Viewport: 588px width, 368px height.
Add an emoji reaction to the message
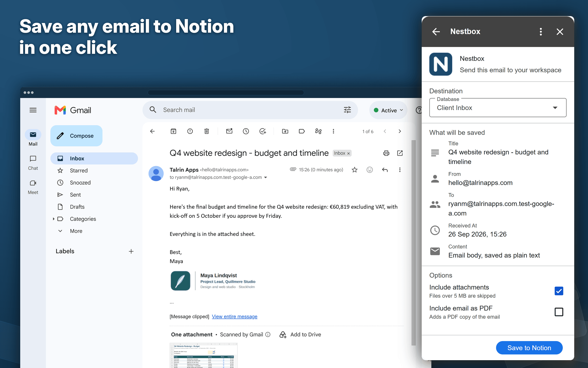[x=370, y=170]
